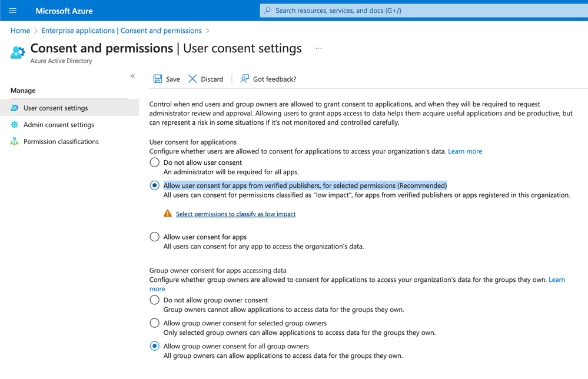
Task: Go to Home breadcrumb link
Action: (20, 31)
